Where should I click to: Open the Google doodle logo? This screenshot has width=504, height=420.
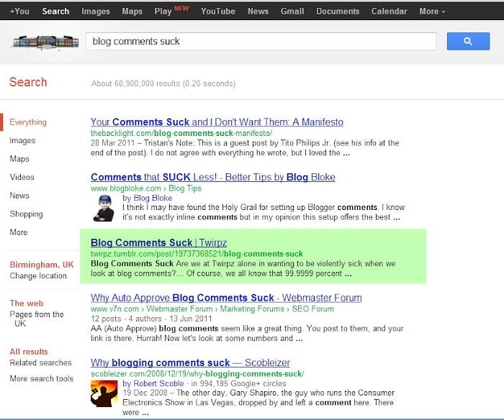tap(45, 42)
